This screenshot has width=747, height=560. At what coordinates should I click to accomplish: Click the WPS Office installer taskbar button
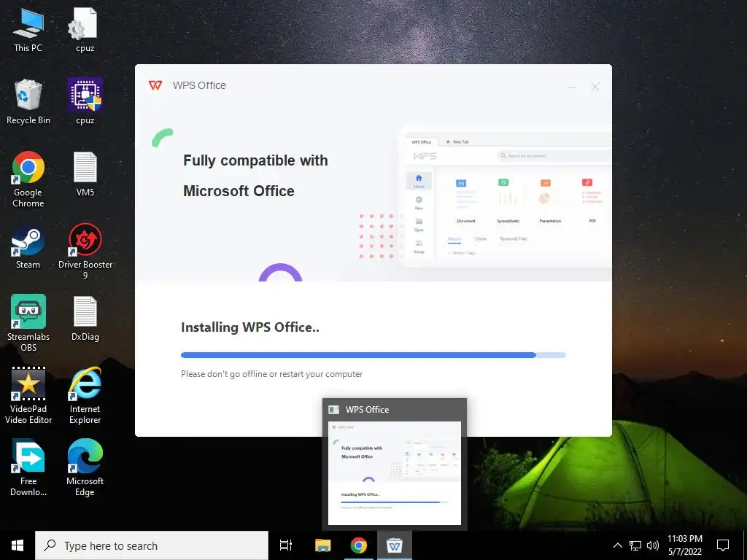tap(395, 545)
